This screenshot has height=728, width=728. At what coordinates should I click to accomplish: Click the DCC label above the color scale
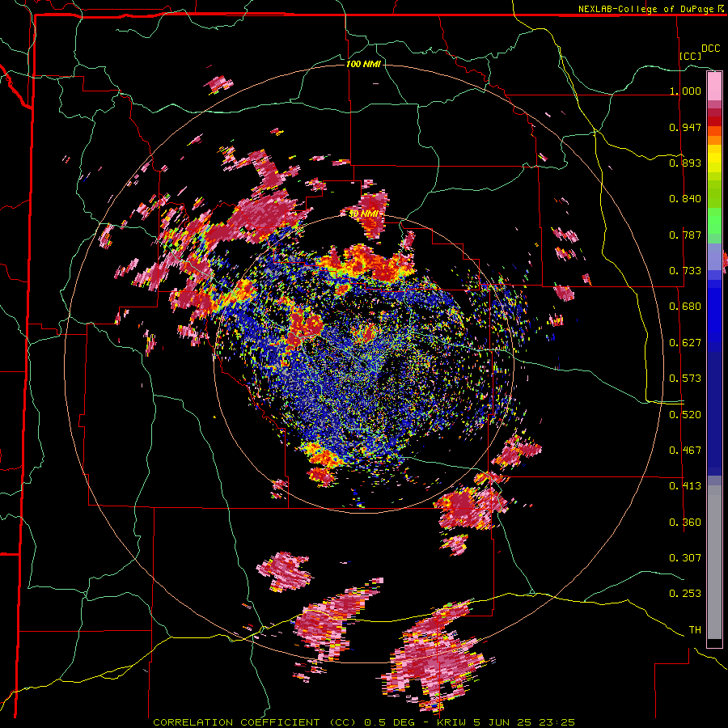710,49
